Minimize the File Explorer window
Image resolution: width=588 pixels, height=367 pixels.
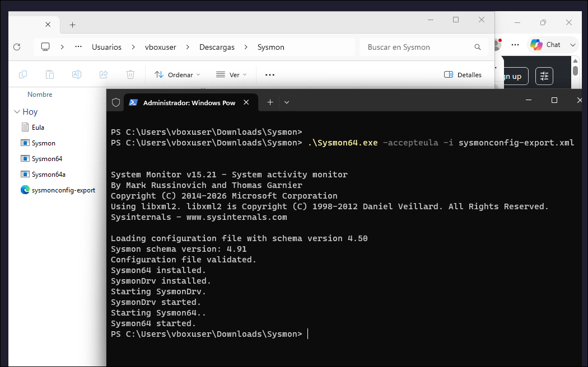coord(431,20)
